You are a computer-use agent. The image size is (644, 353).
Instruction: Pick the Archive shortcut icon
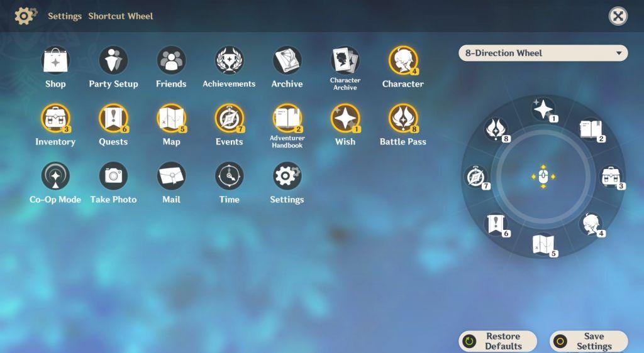click(287, 61)
